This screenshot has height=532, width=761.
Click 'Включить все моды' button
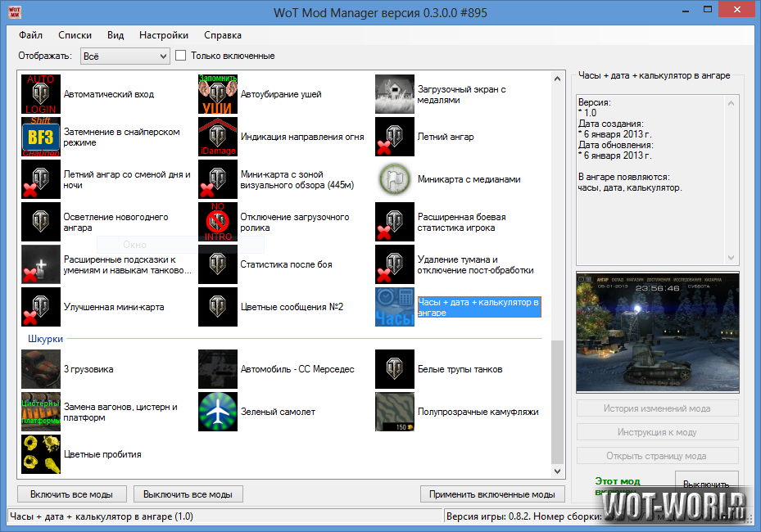(x=72, y=494)
